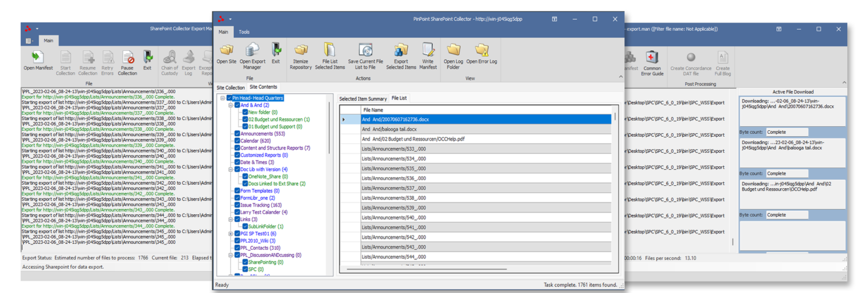Image resolution: width=868 pixels, height=293 pixels.
Task: Click Ribbon display options in Collector title bar
Action: [x=554, y=19]
